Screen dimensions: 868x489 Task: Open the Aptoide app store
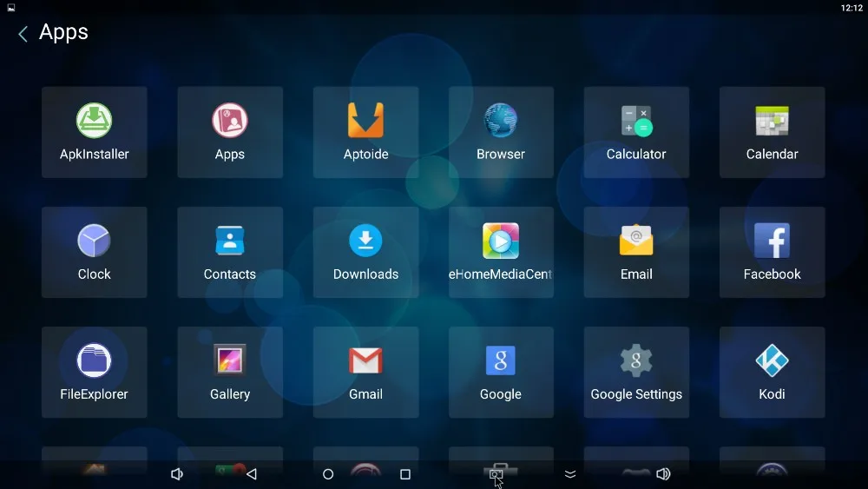(x=365, y=132)
